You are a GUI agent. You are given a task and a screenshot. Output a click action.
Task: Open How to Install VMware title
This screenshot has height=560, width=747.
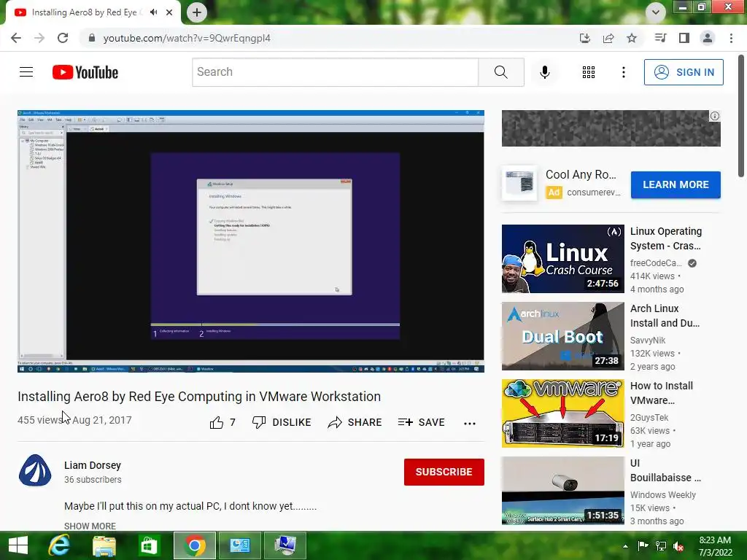tap(662, 393)
